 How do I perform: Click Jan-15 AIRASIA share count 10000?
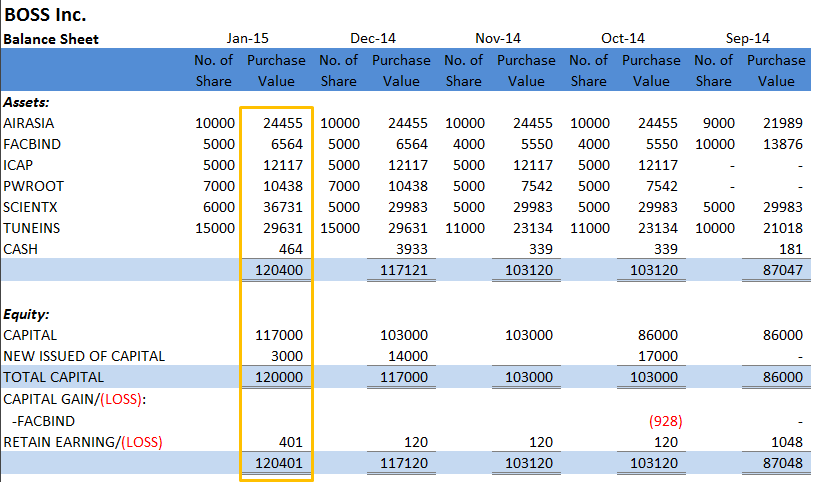pos(215,123)
